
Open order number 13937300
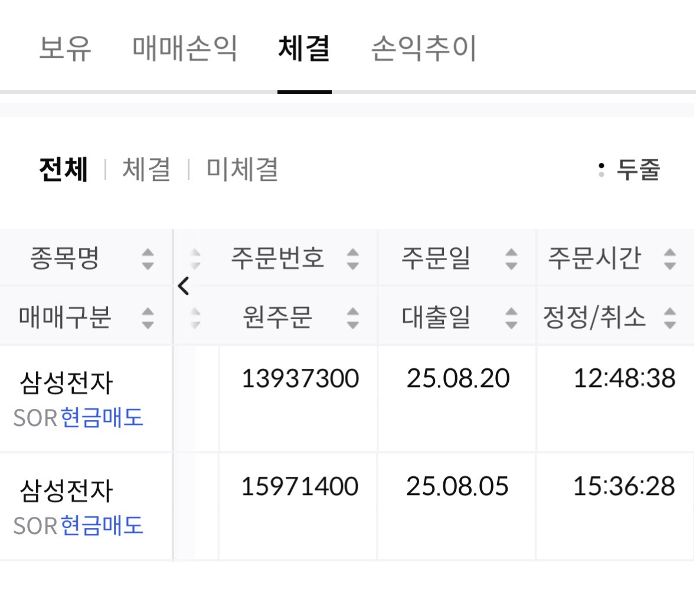300,379
